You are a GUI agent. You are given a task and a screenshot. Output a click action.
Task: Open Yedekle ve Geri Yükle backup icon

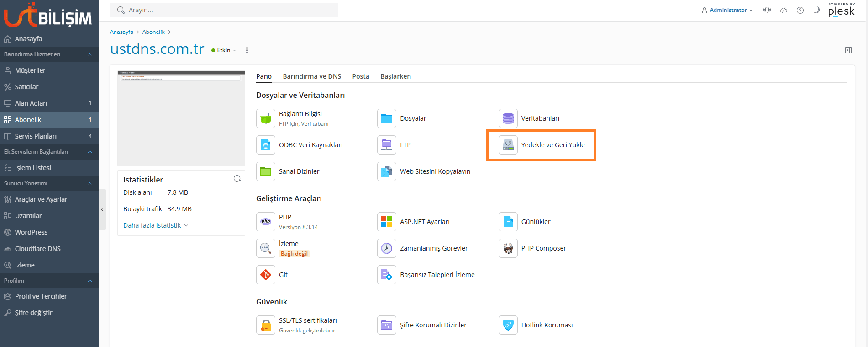(x=508, y=145)
